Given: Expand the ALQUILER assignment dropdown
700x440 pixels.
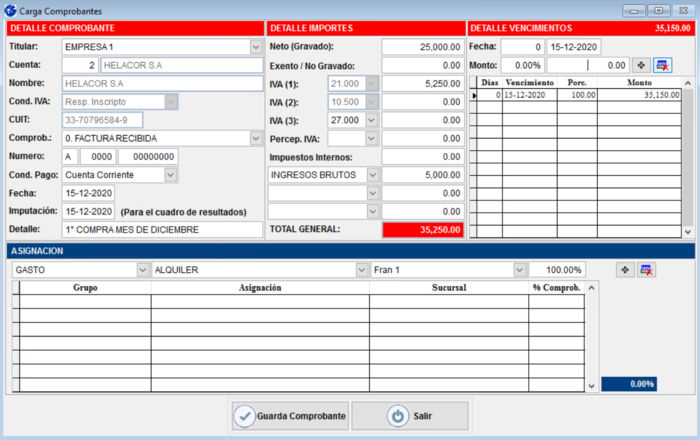Looking at the screenshot, I should (361, 270).
